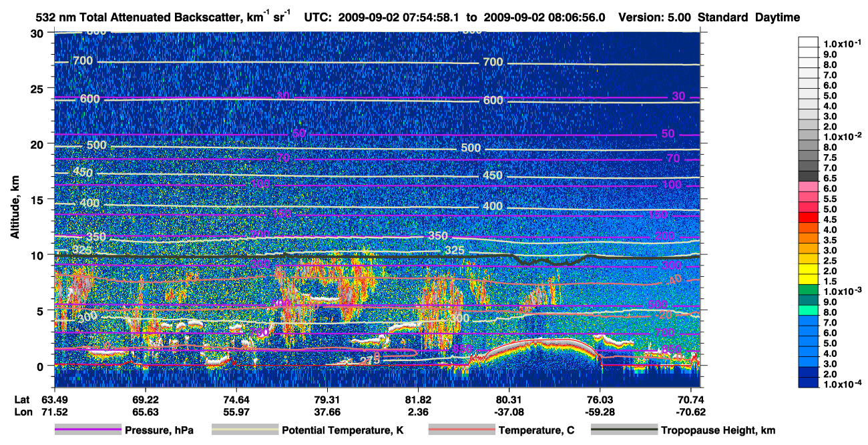
Task: Click the red Temperature legend line sample
Action: click(x=461, y=430)
